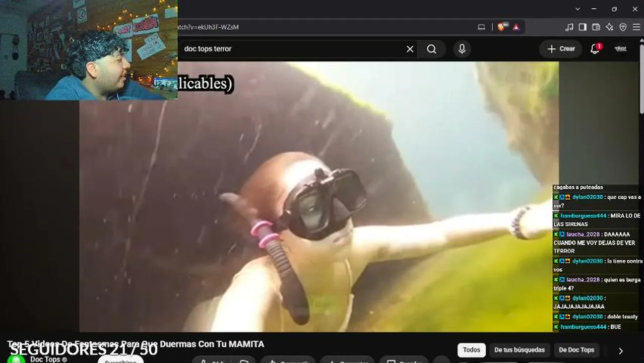Screen dimensions: 644x363
Task: Click the Brave Rewards triangle icon
Action: click(x=516, y=27)
